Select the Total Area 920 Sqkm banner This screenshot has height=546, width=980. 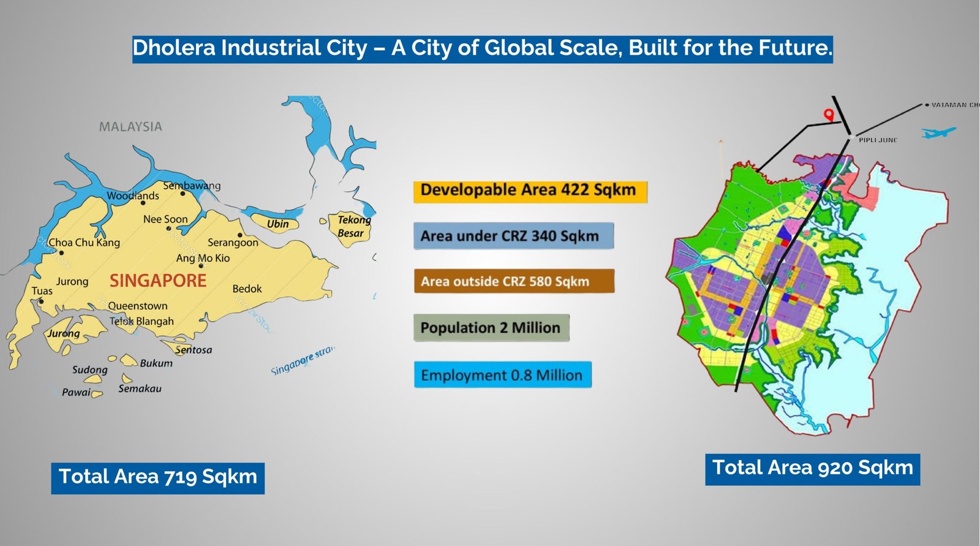(x=812, y=469)
